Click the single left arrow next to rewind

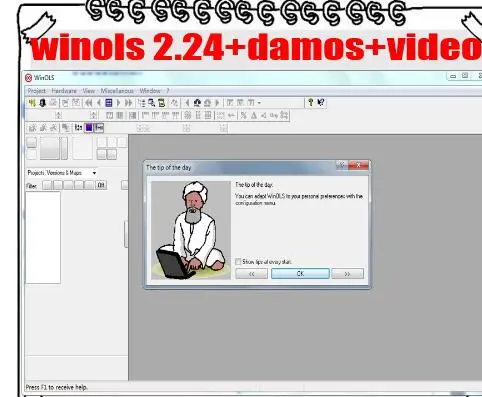pyautogui.click(x=99, y=103)
